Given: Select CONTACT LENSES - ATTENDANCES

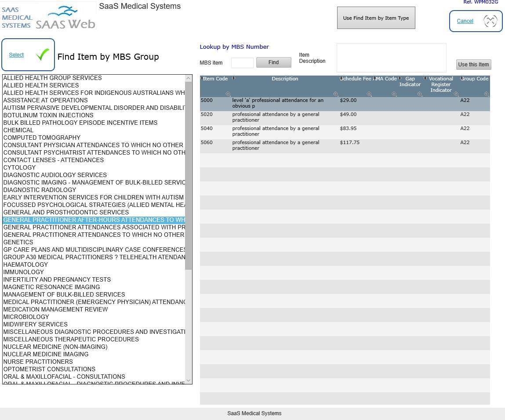Looking at the screenshot, I should 94,160.
